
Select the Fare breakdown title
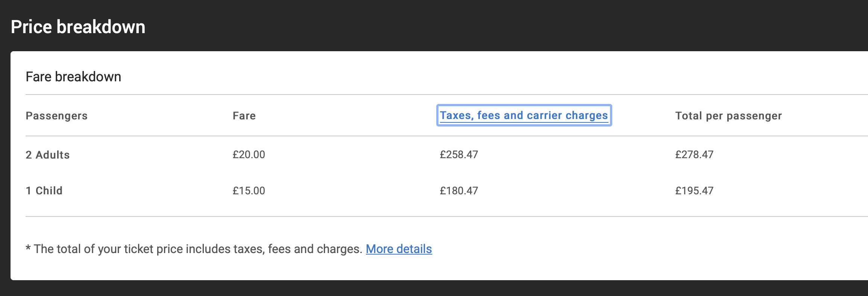73,77
